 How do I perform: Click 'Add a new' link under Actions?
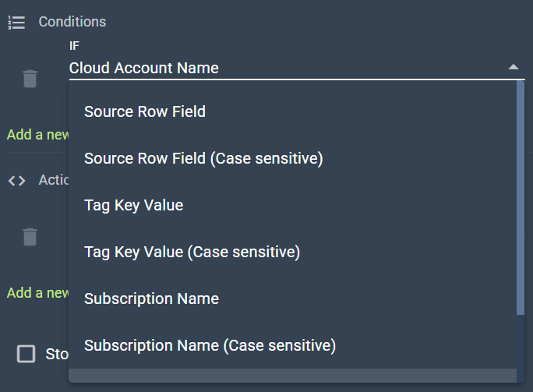tap(37, 293)
